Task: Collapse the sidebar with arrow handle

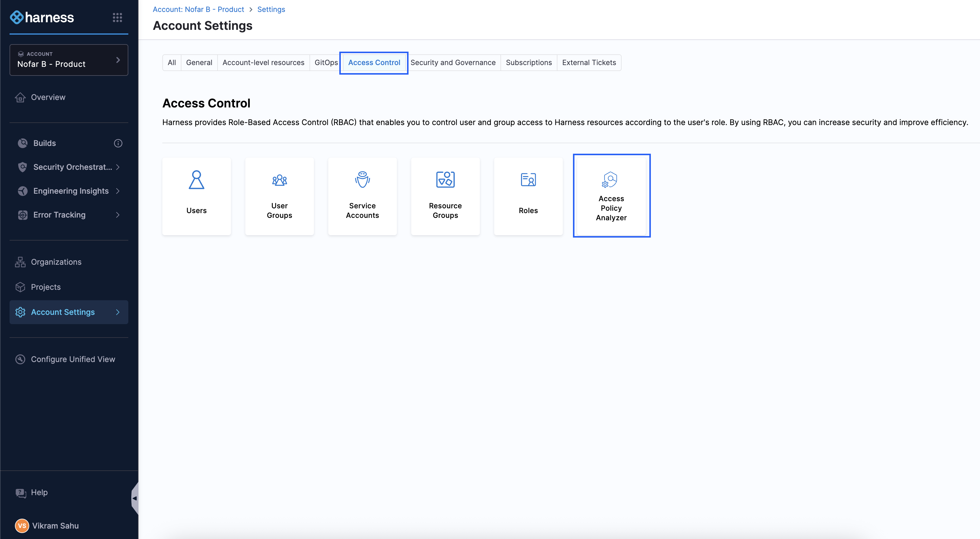Action: (134, 498)
